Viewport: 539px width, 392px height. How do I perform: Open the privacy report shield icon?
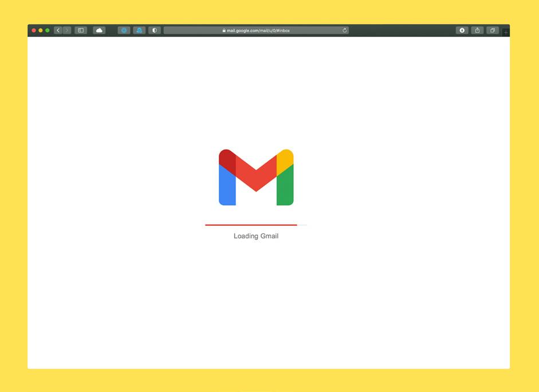(154, 30)
